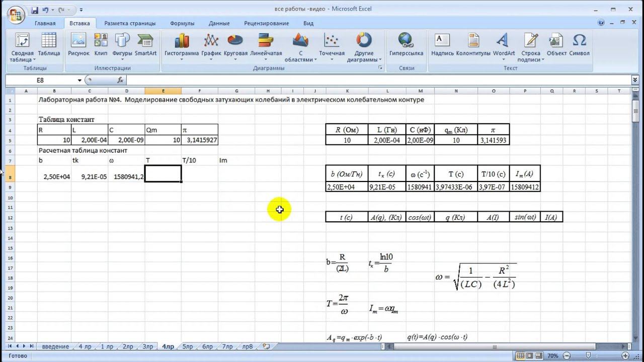This screenshot has height=362, width=644.
Task: Insert a pie chart (Круговая)
Action: tap(235, 47)
